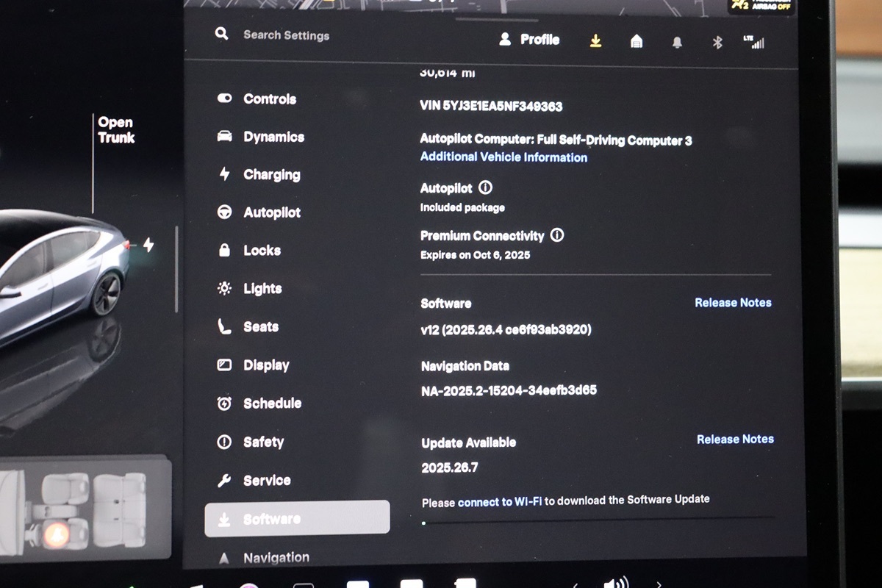882x588 pixels.
Task: Tap Open Trunk on the car view
Action: 116,130
